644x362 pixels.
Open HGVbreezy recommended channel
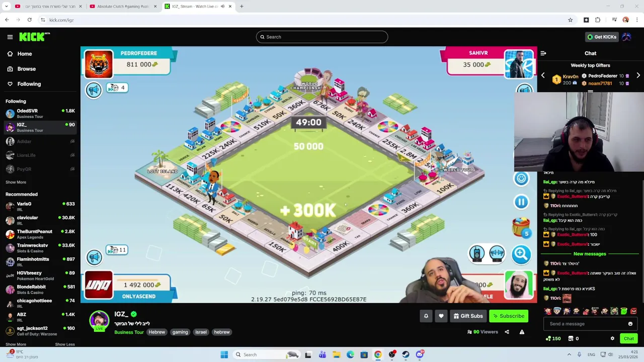40,276
